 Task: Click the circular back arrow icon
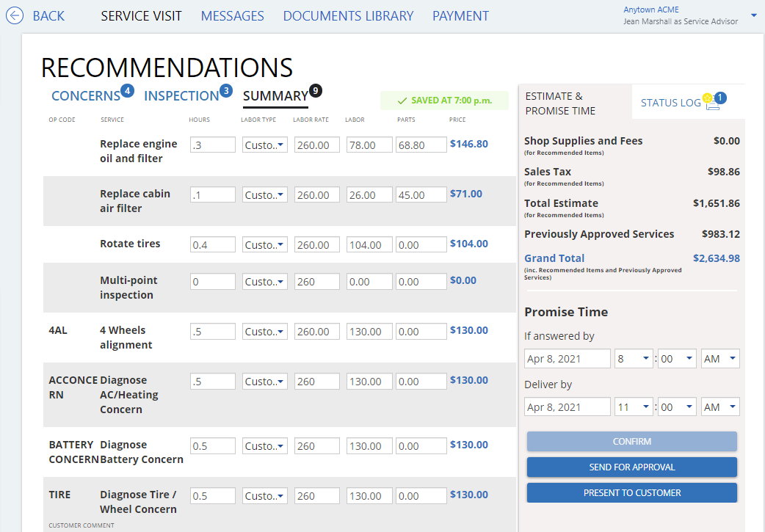(15, 15)
